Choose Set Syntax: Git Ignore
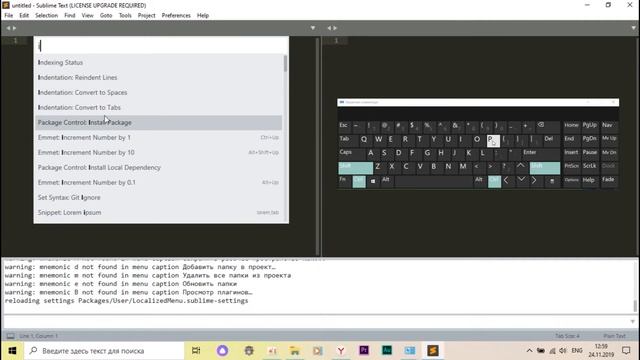 [x=158, y=198]
